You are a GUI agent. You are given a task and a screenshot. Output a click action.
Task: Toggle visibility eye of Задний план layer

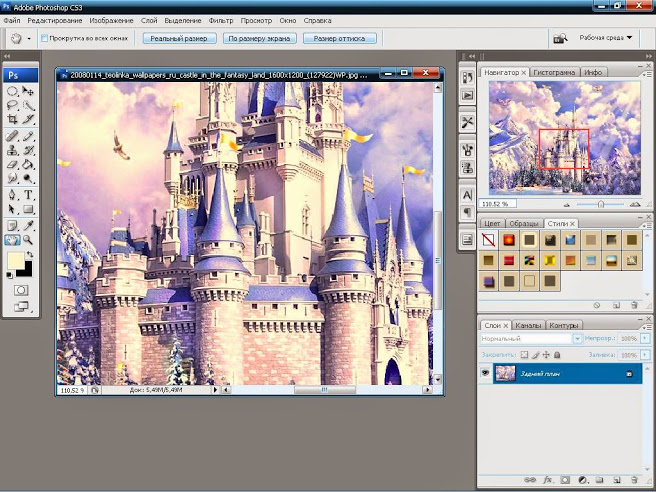tap(485, 372)
